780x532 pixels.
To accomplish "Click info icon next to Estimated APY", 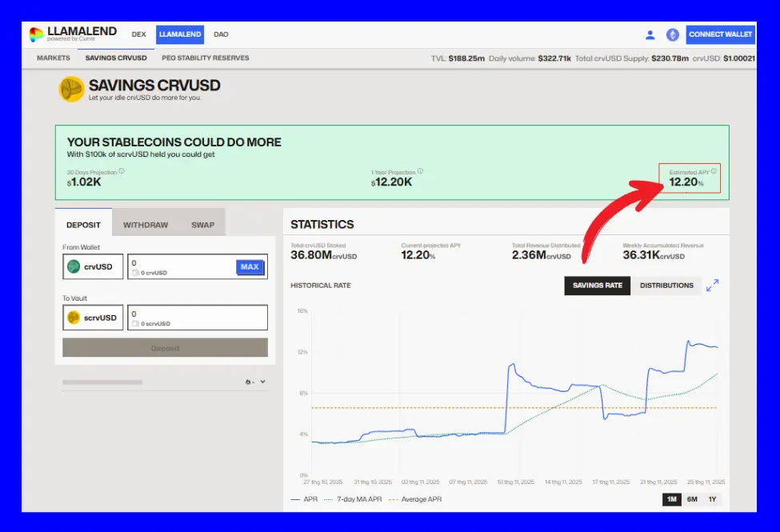I will pos(714,171).
